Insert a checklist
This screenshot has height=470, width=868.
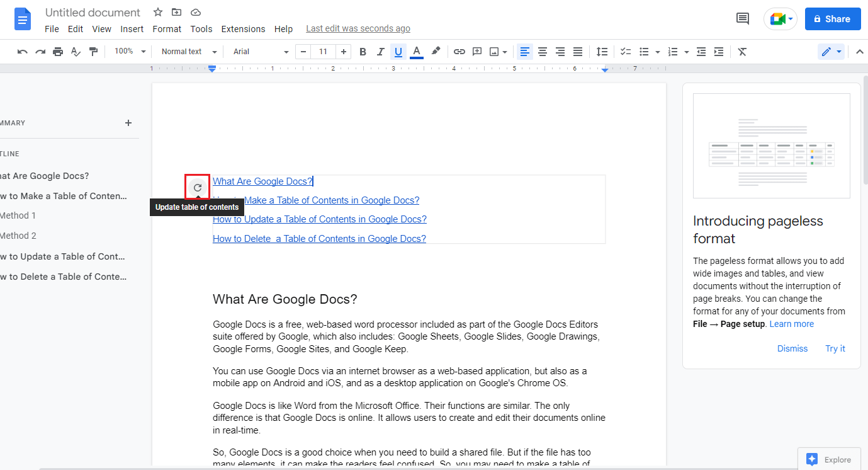626,52
